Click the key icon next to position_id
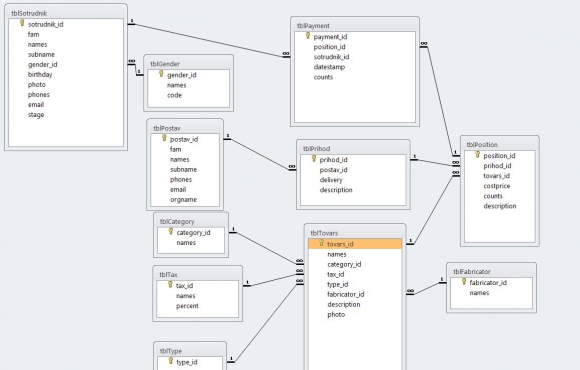 477,155
